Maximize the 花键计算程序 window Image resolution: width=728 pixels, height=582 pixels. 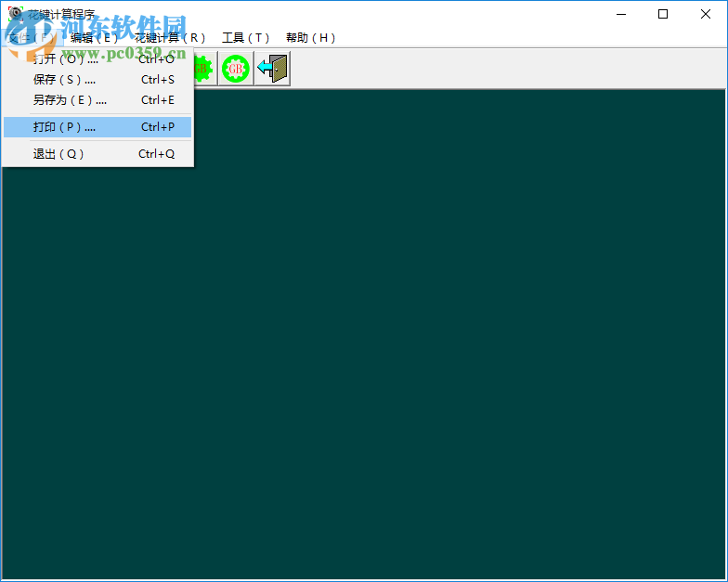point(663,14)
